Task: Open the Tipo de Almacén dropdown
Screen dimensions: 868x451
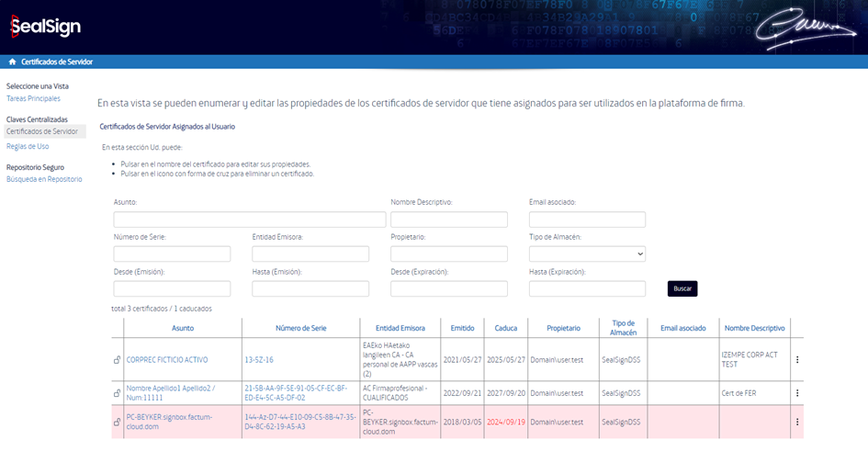Action: (x=587, y=254)
